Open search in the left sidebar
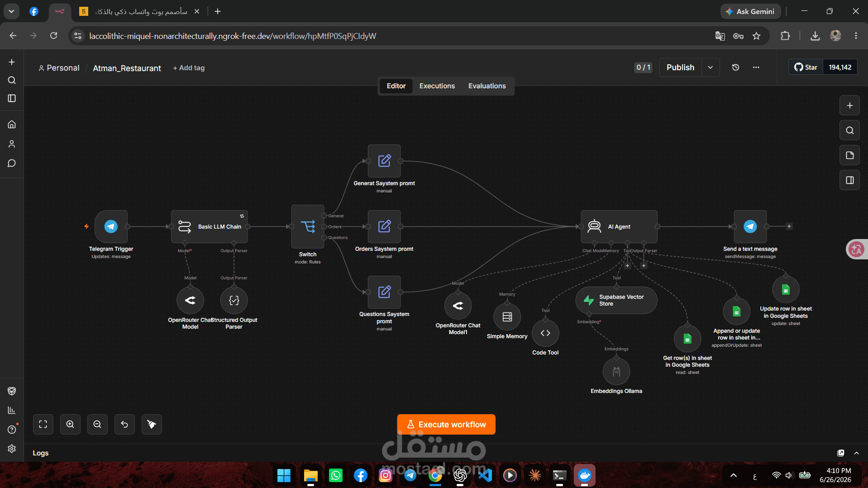 tap(12, 80)
